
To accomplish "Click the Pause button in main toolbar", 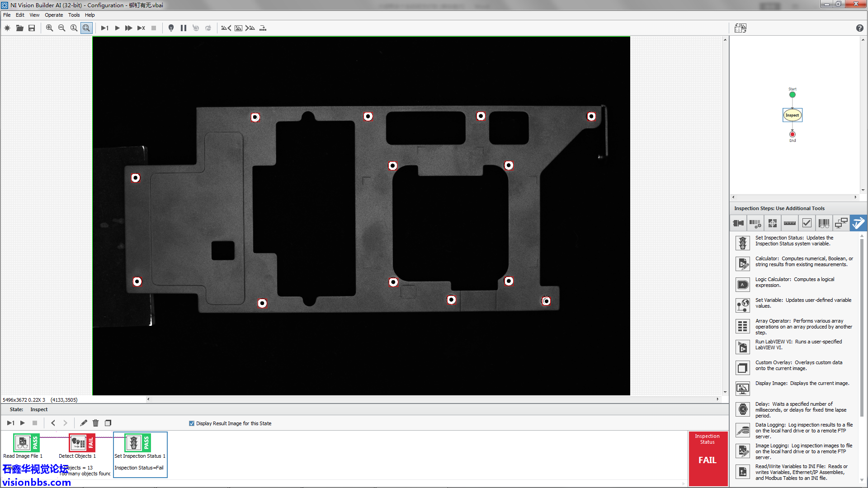I will click(184, 28).
